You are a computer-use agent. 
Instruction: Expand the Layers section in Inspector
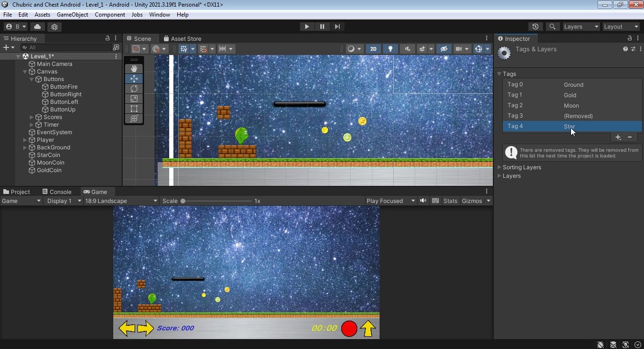click(499, 176)
